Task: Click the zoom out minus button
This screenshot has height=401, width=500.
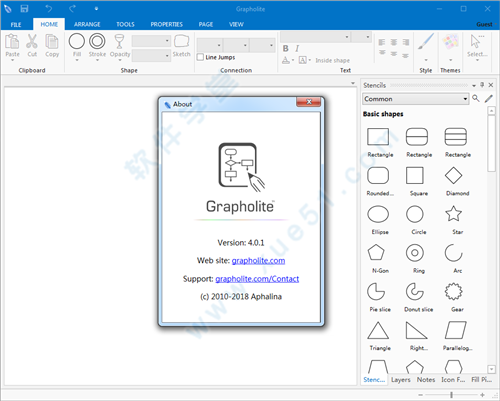Action: pos(420,395)
